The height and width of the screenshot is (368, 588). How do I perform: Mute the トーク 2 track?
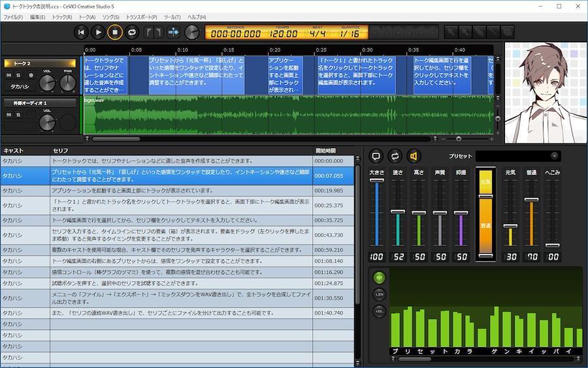point(9,76)
